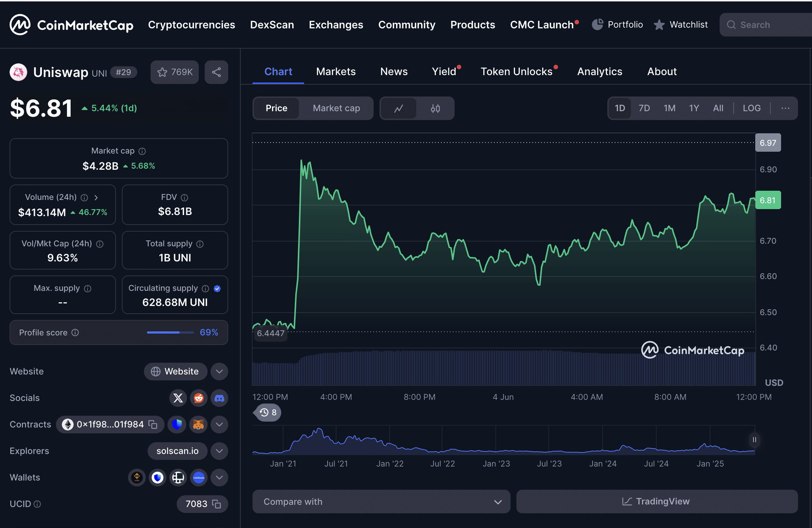Open Portfolio from the header
Viewport: 812px width, 528px height.
[617, 25]
